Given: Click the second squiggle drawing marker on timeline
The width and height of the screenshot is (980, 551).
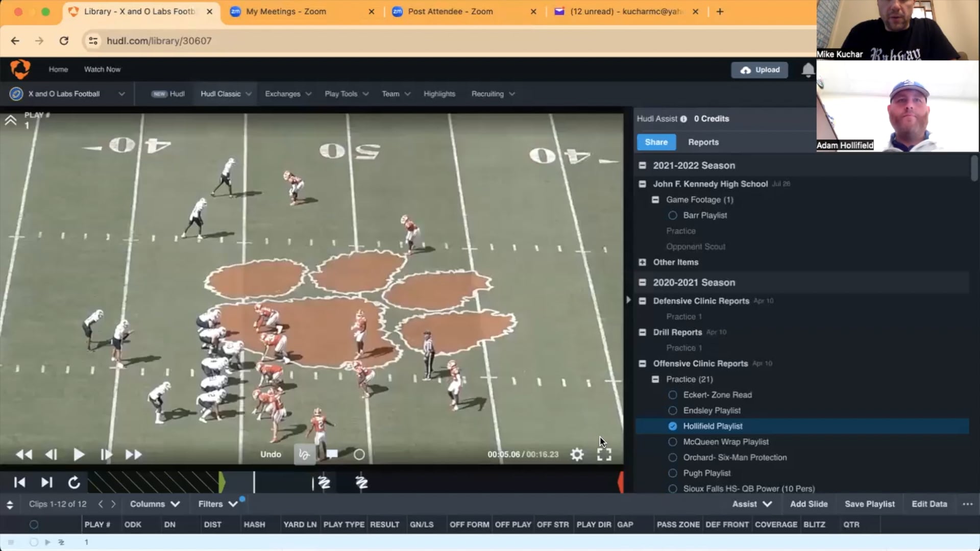Looking at the screenshot, I should tap(361, 482).
